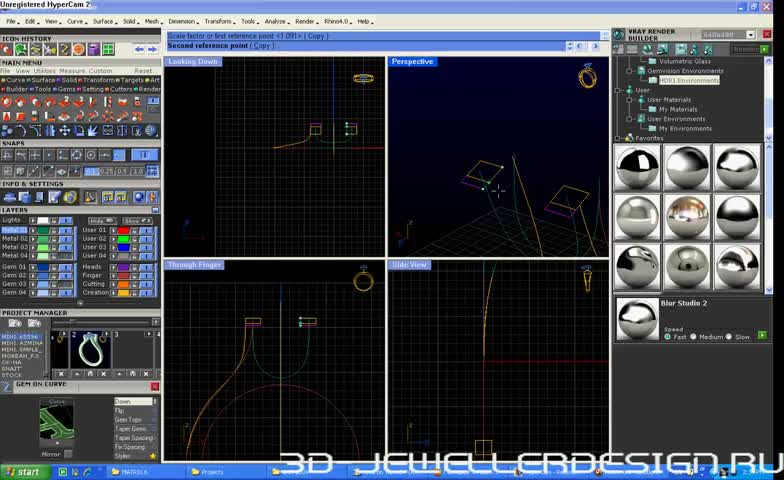Click the purple box icon in Icon History
This screenshot has height=480, width=784.
(94, 49)
